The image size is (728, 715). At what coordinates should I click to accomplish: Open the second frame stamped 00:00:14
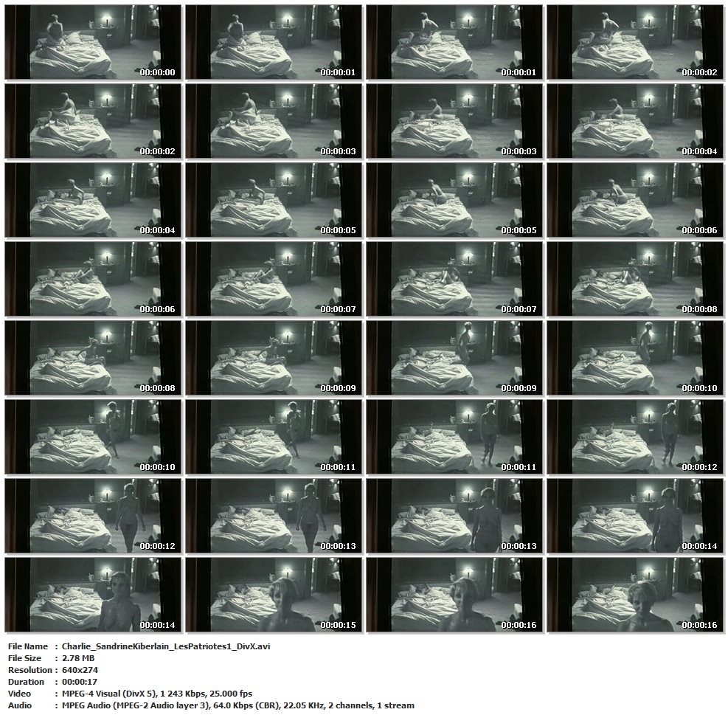coord(94,595)
